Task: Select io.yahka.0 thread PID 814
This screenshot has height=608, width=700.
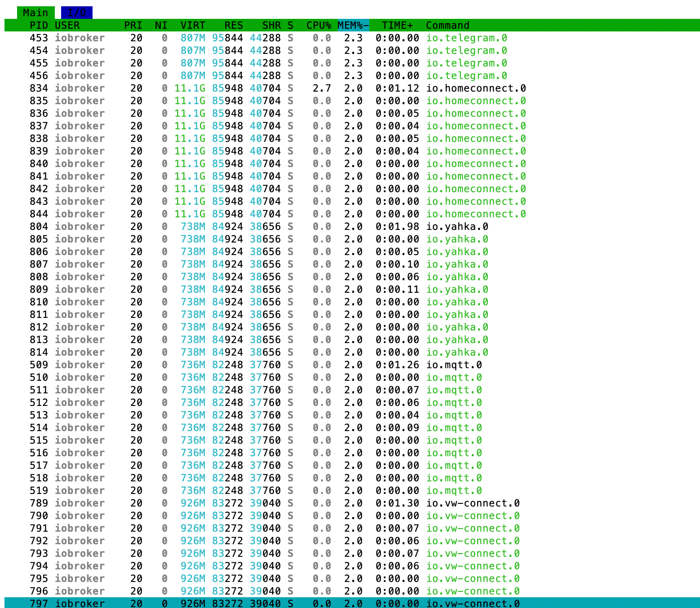Action: pos(352,352)
